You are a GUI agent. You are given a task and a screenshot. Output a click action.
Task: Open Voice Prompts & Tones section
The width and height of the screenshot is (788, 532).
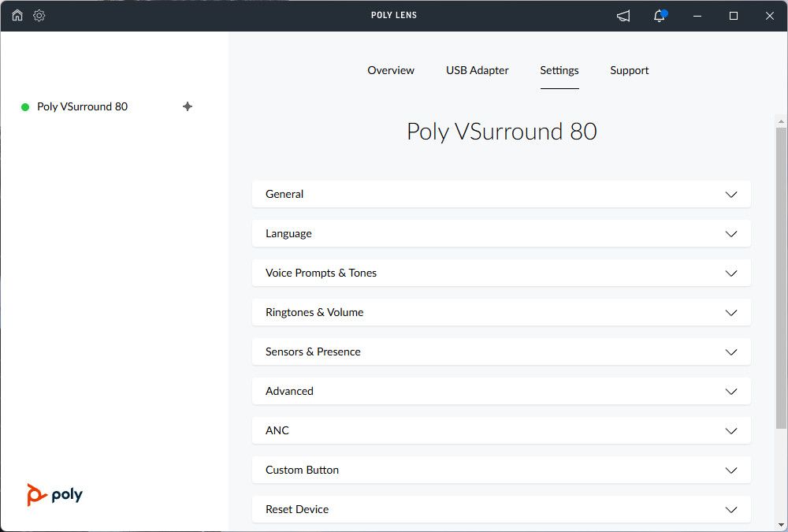(501, 273)
